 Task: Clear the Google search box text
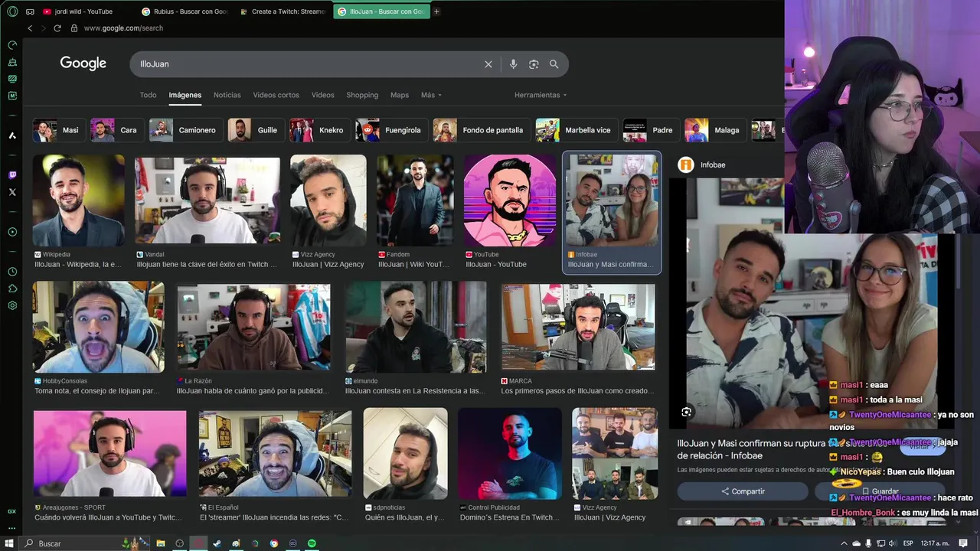tap(488, 64)
